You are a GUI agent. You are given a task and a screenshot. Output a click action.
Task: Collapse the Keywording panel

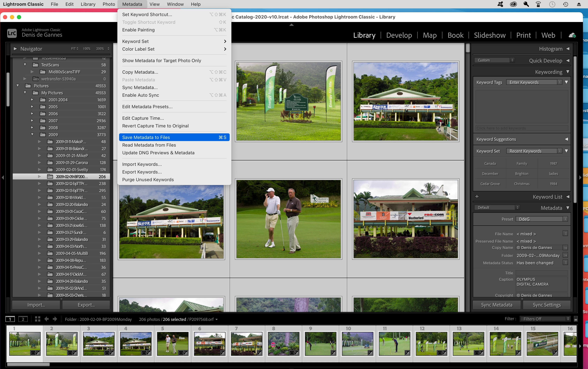click(568, 72)
